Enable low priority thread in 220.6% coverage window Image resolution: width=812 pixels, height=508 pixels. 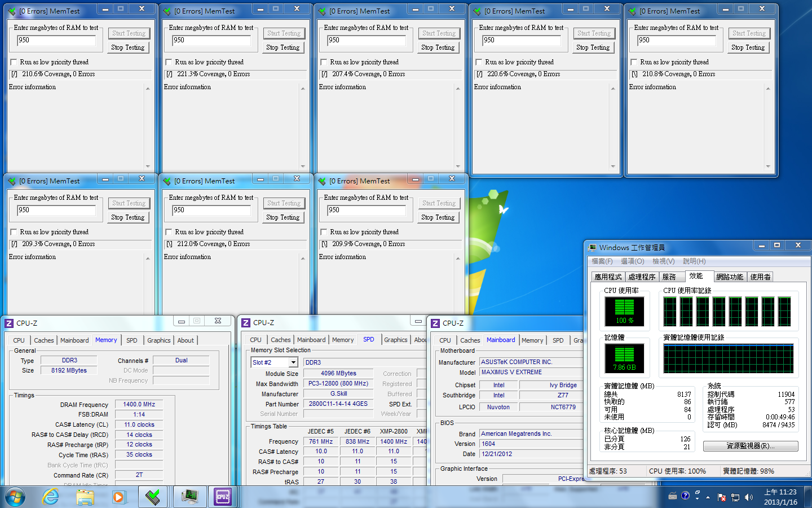click(x=479, y=62)
